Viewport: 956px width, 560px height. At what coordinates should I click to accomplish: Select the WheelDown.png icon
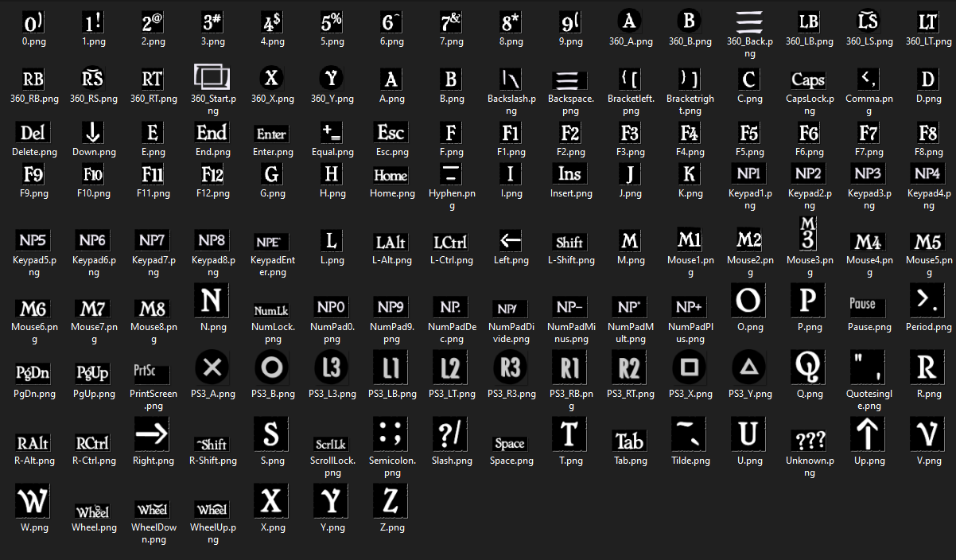[x=152, y=509]
